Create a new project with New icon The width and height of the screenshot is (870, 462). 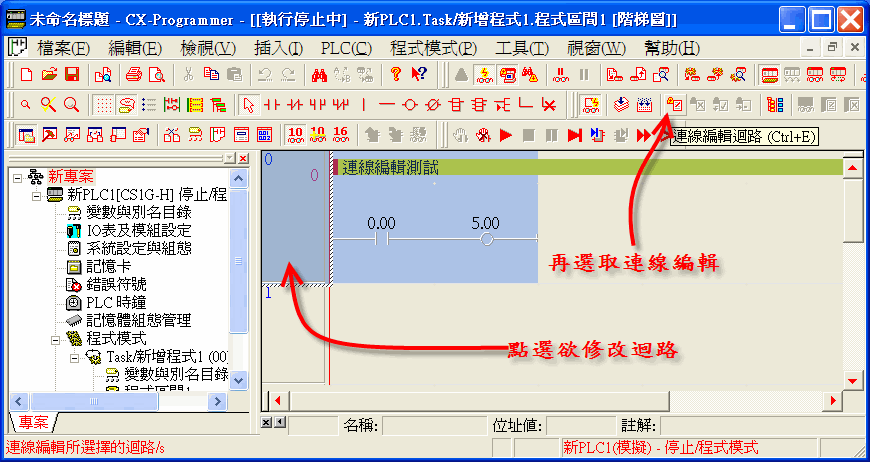26,74
